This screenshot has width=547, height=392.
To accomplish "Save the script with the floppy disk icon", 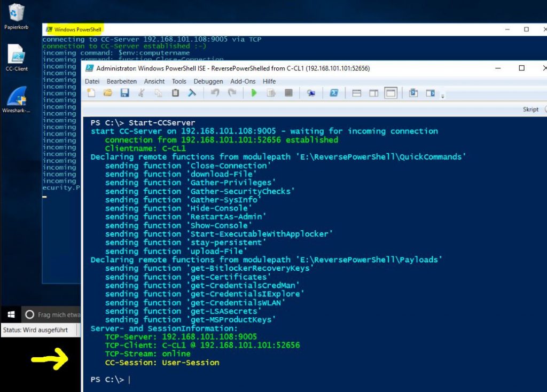I will [x=124, y=93].
